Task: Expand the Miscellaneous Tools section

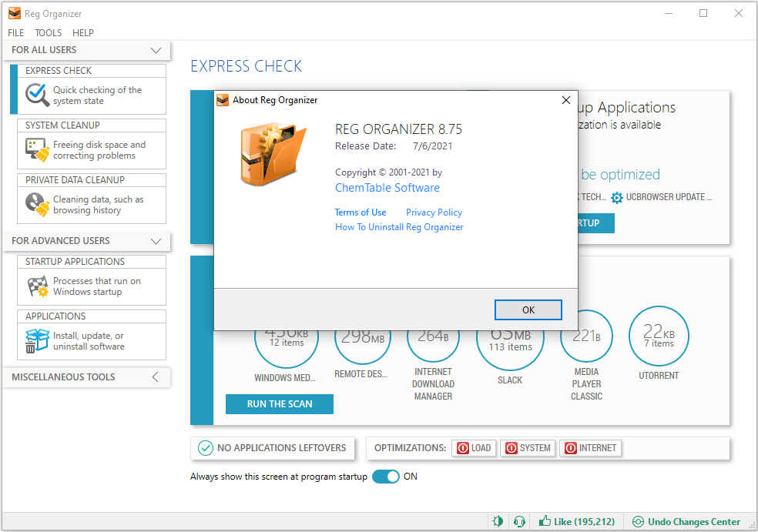Action: 155,377
